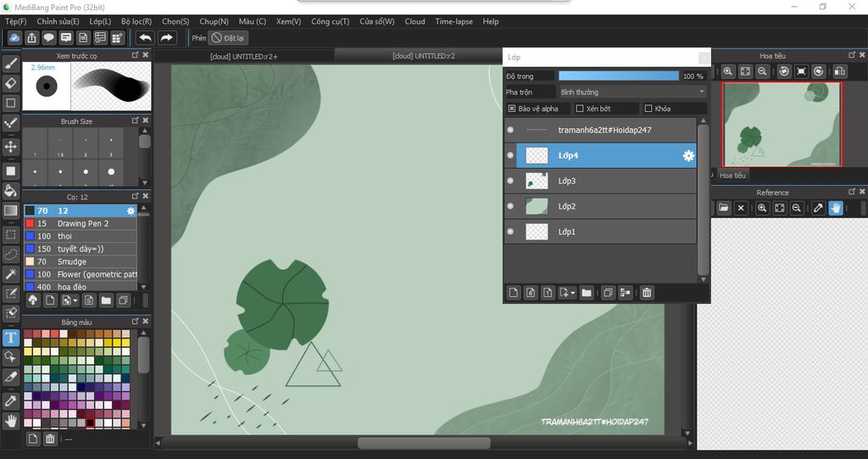
Task: Add a new layer folder in Lớp panel
Action: tap(587, 293)
